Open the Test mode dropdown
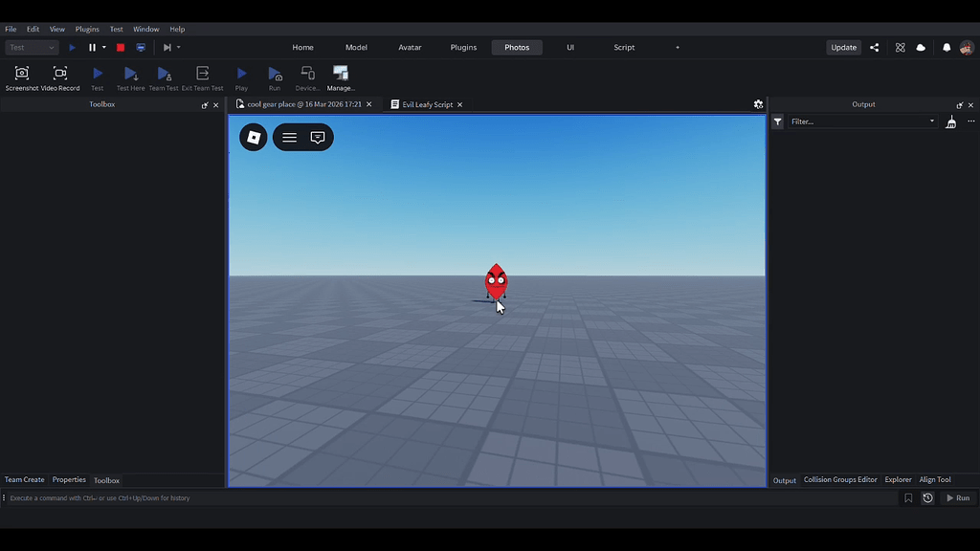This screenshot has width=980, height=551. point(32,48)
